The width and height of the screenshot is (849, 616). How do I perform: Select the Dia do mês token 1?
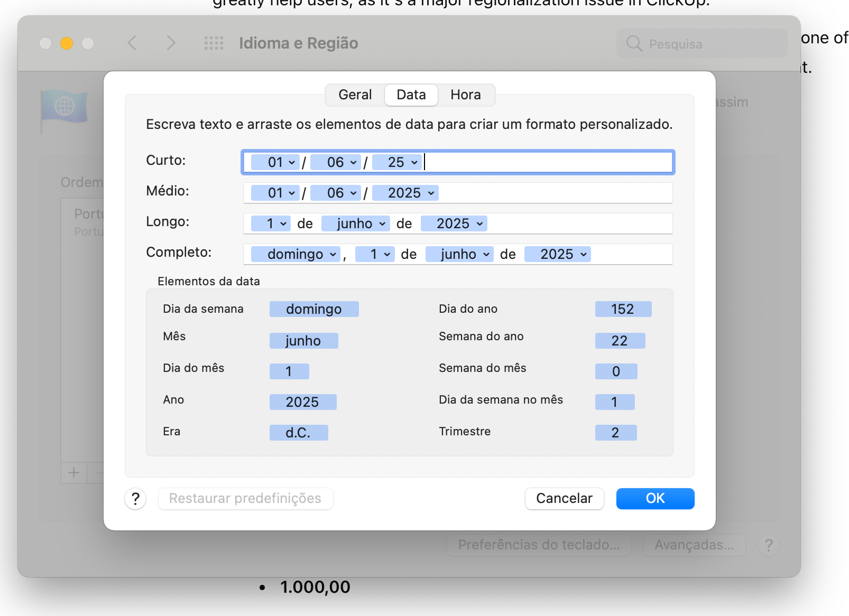point(289,371)
